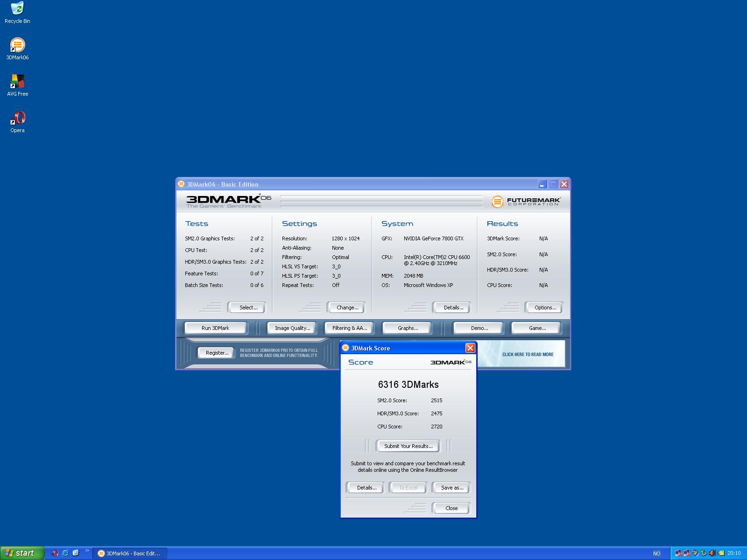Image resolution: width=747 pixels, height=560 pixels.
Task: Open the volume tray icon
Action: click(712, 553)
